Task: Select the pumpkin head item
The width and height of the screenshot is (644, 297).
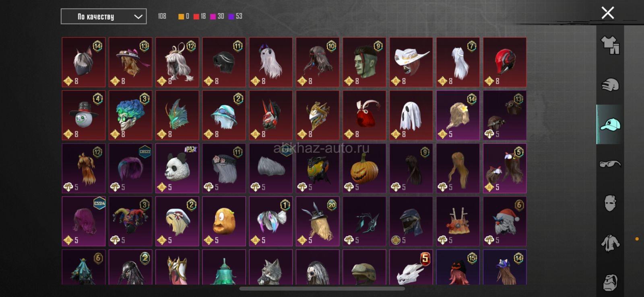Action: click(364, 168)
